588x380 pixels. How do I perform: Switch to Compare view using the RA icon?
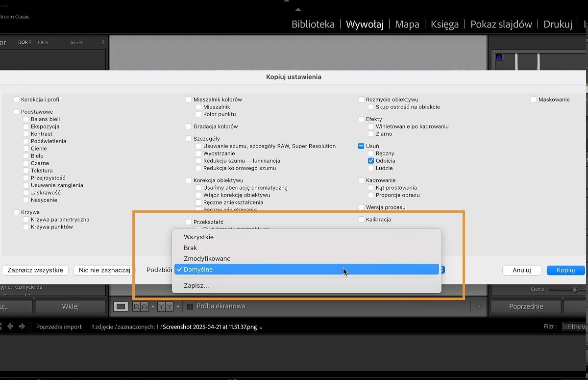pyautogui.click(x=141, y=306)
